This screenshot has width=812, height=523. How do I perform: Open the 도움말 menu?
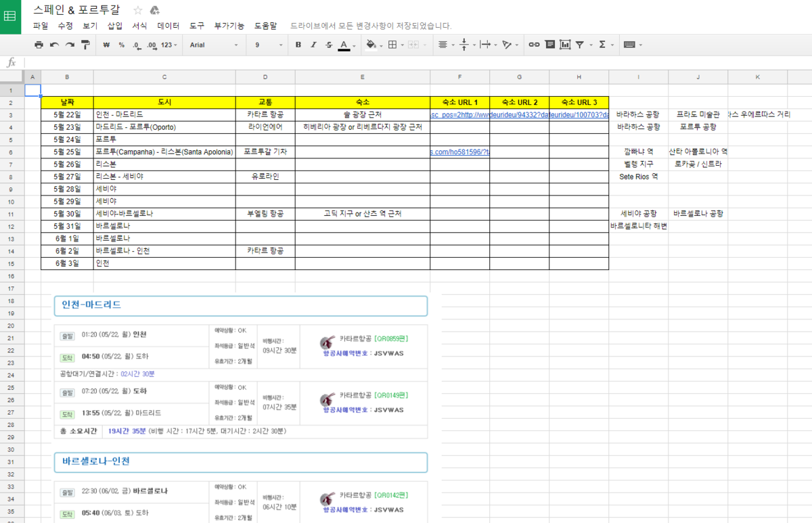[x=265, y=26]
